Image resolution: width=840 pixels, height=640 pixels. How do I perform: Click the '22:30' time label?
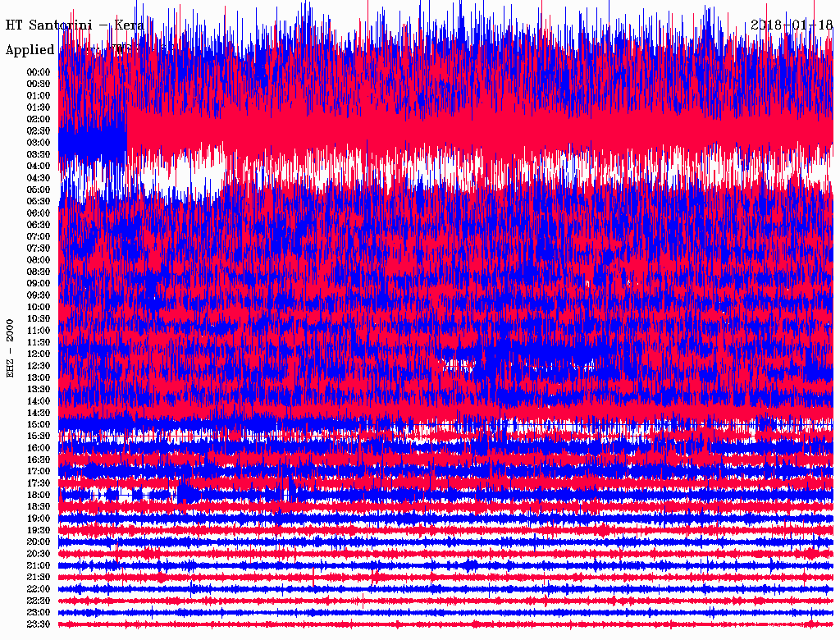[39, 601]
